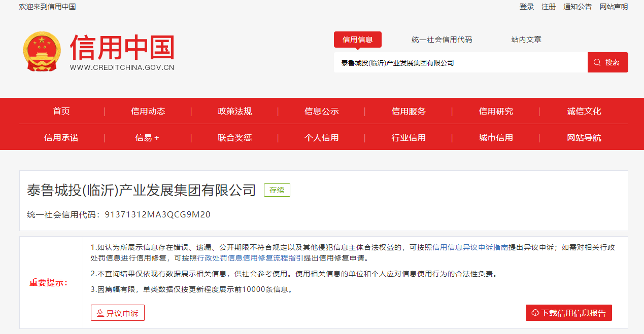Open the 登录 login link
644x334 pixels.
[527, 7]
